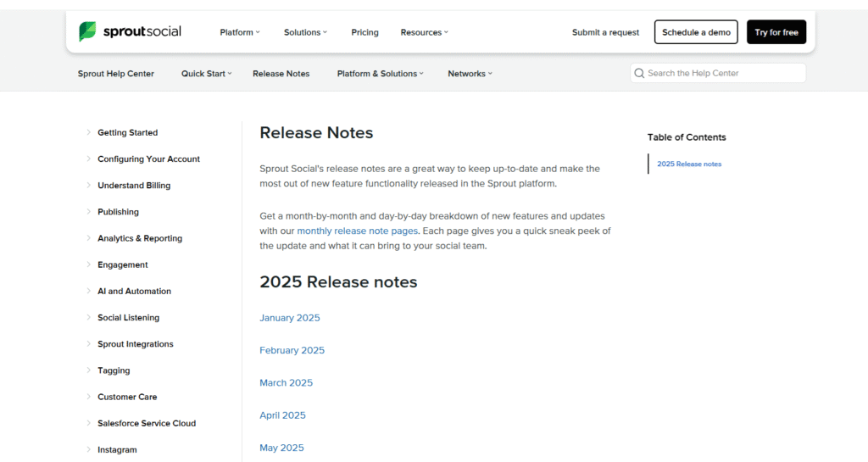868x462 pixels.
Task: Expand the Publishing section chevron
Action: click(88, 211)
